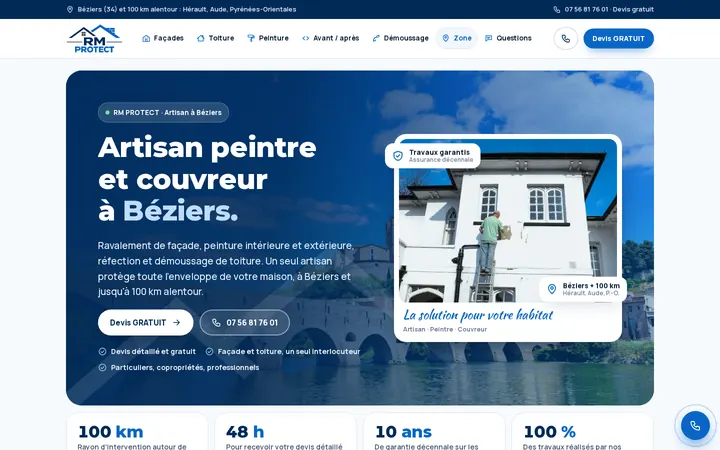Click the Béziers + 100 km badge

click(x=583, y=289)
